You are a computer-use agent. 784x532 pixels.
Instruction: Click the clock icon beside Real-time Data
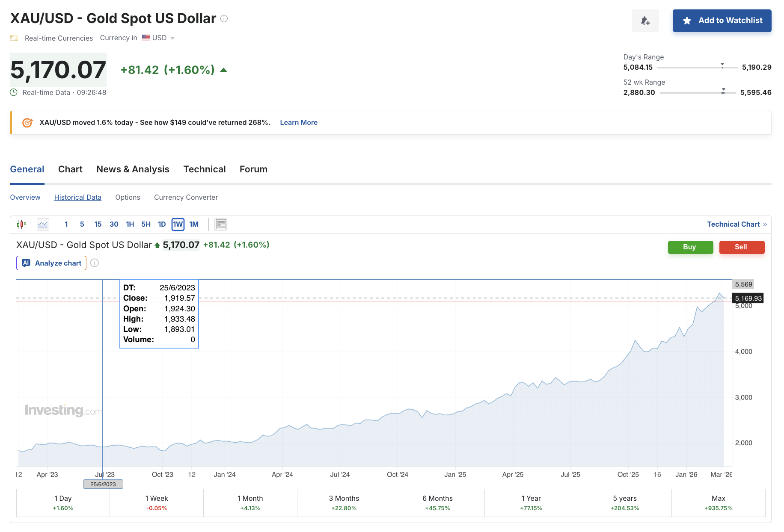point(14,92)
